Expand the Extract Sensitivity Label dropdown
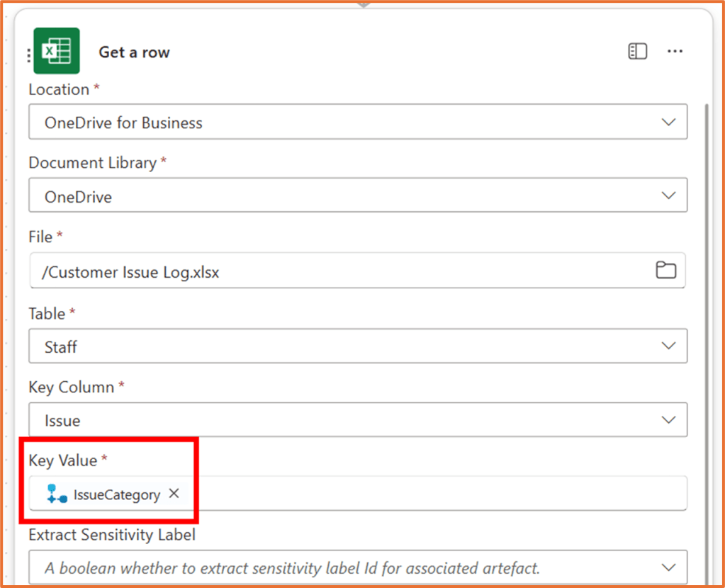The width and height of the screenshot is (725, 588). point(668,567)
